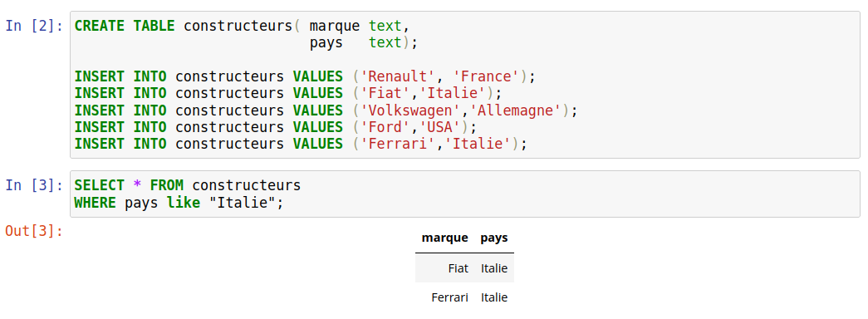The height and width of the screenshot is (319, 868).
Task: Click the In [3] cell prompt
Action: 34,185
